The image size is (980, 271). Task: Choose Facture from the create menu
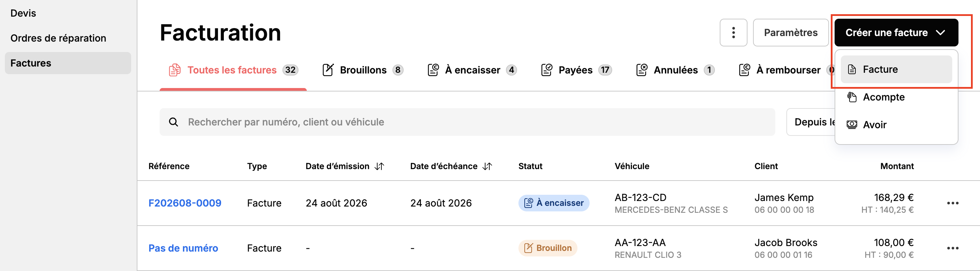(896, 70)
